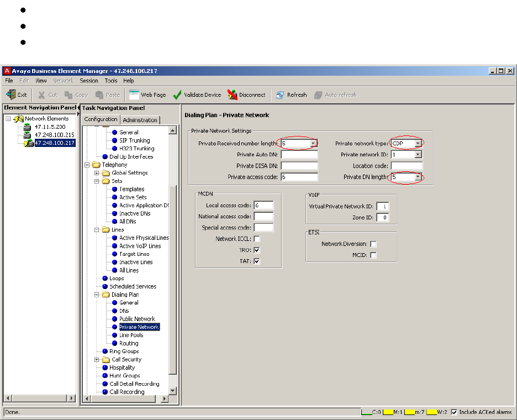Click the Exit toolbar icon
The image size is (517, 420).
click(10, 95)
